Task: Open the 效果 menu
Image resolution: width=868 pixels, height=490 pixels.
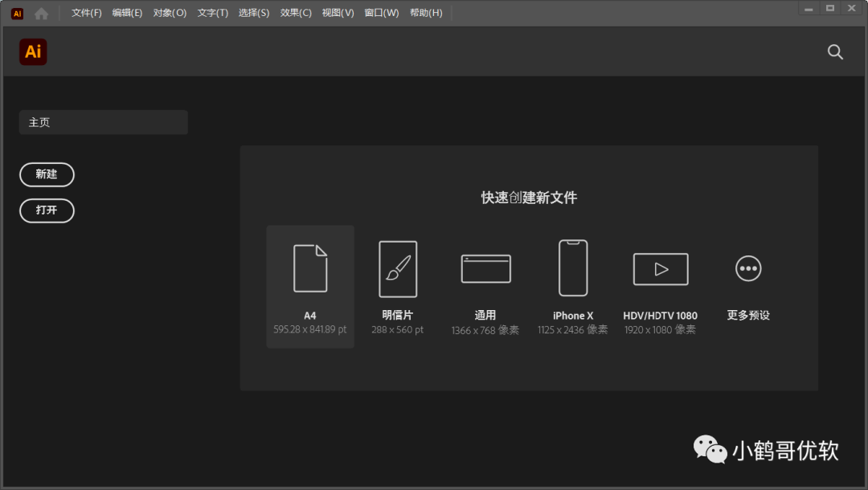Action: coord(295,13)
